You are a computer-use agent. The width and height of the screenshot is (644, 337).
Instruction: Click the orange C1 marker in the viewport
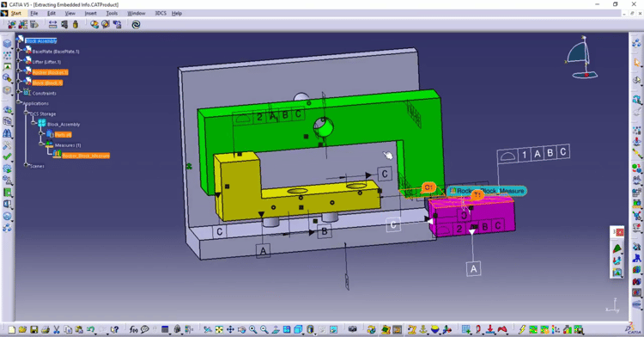(x=428, y=187)
